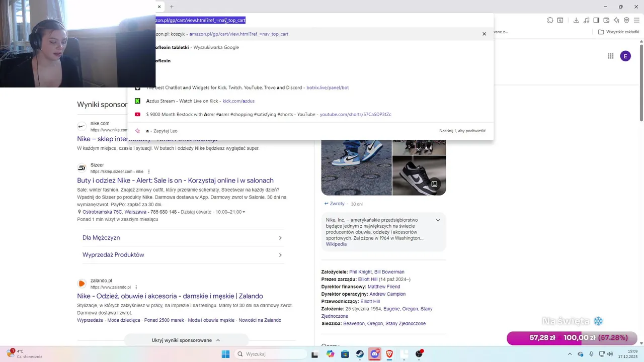644x362 pixels.
Task: Remove the amazon.pl koszyk suggestion
Action: (x=484, y=34)
